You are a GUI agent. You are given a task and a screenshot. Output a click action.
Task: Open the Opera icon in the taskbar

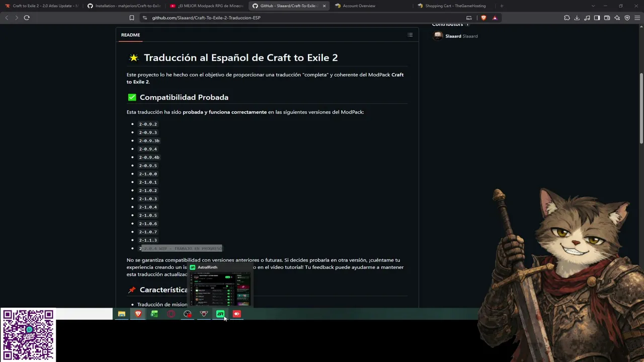coord(171,314)
